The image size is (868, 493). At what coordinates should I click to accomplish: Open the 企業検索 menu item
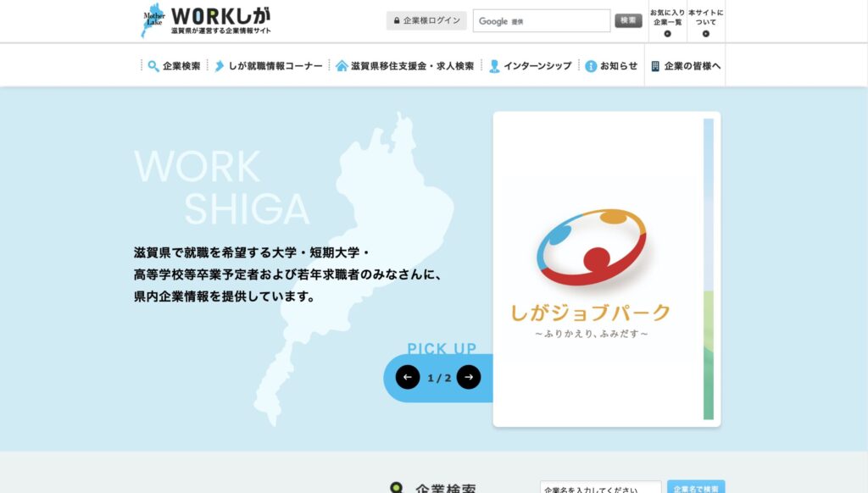(x=181, y=66)
